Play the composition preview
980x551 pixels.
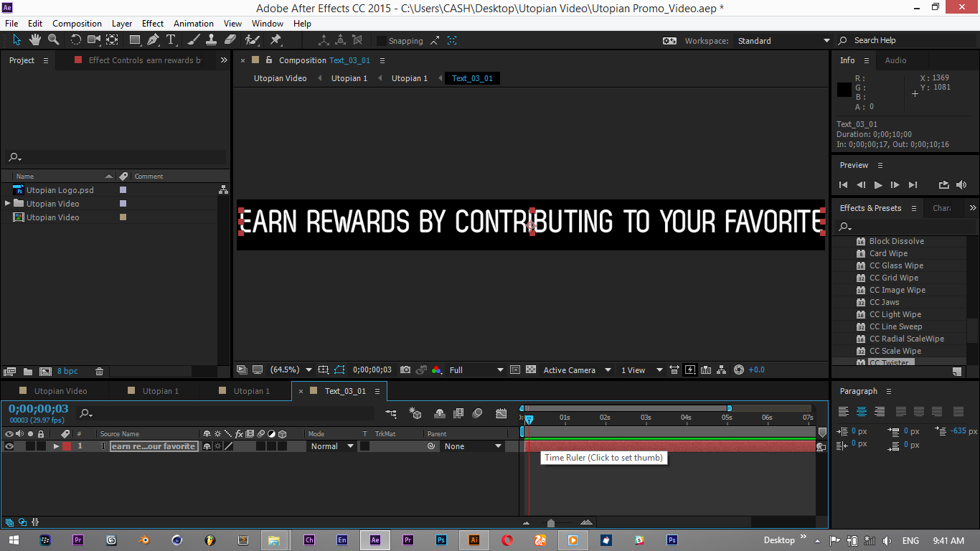click(x=878, y=185)
